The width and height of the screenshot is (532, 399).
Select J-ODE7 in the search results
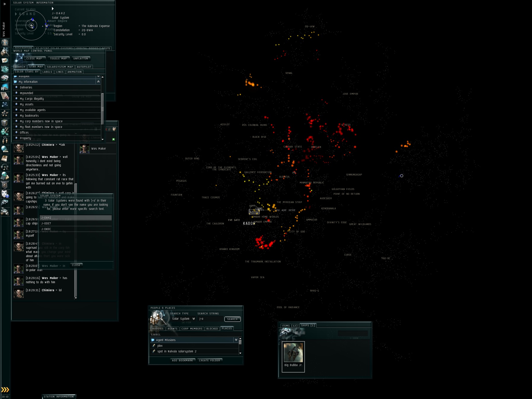(76, 224)
